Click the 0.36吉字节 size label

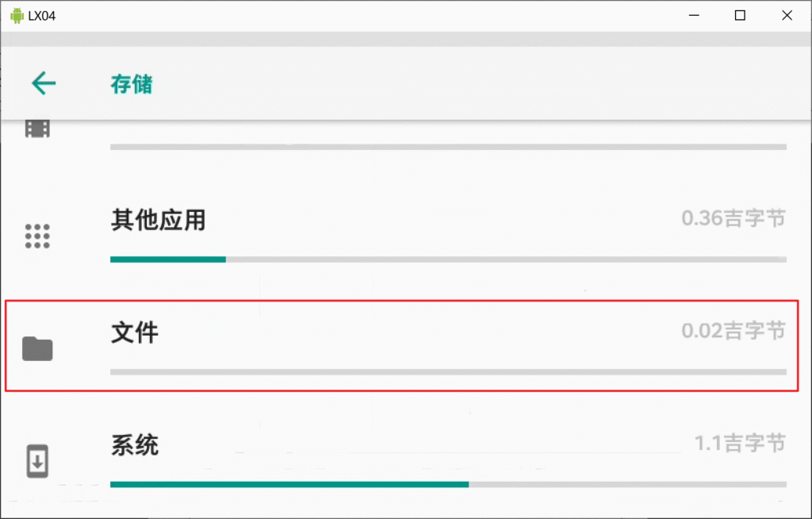tap(733, 218)
